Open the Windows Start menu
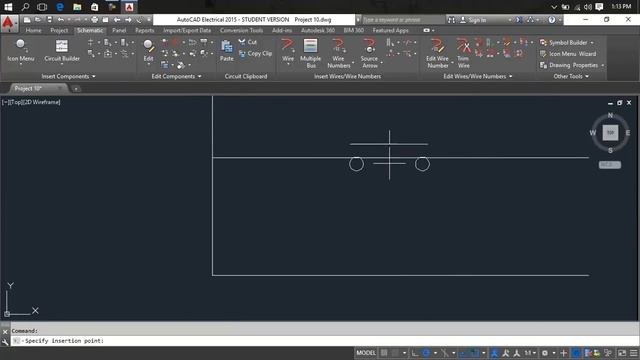This screenshot has height=360, width=640. pyautogui.click(x=8, y=7)
